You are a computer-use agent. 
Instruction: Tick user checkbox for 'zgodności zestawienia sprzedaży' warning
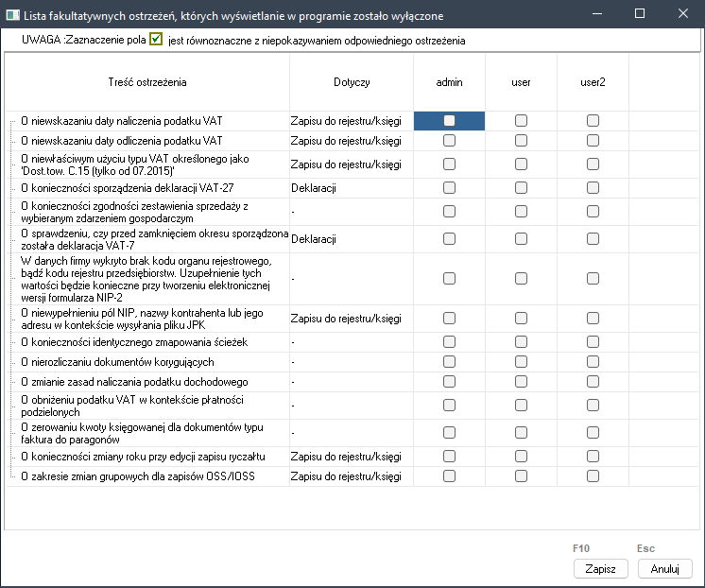point(521,212)
